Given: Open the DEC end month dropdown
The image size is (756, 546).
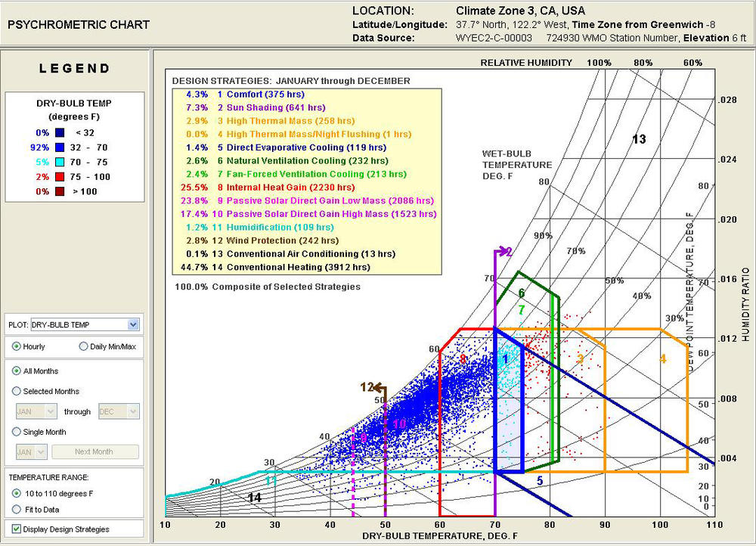Looking at the screenshot, I should coord(119,411).
